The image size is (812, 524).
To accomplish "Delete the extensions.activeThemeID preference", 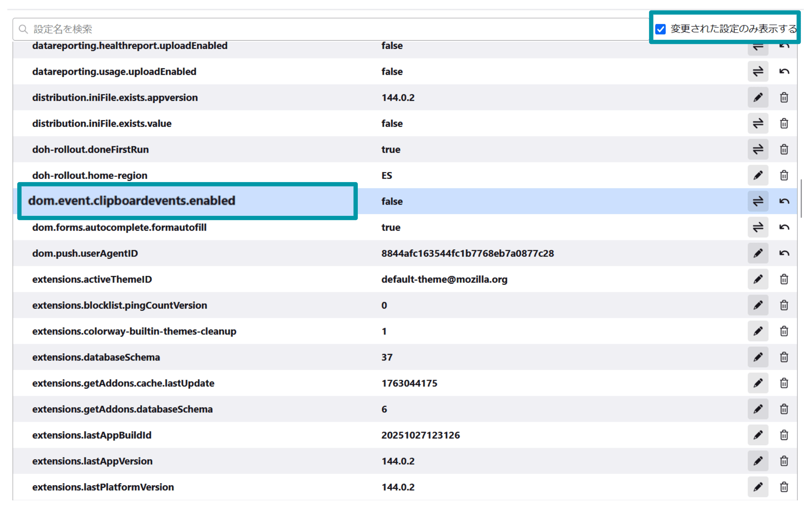I will (784, 279).
